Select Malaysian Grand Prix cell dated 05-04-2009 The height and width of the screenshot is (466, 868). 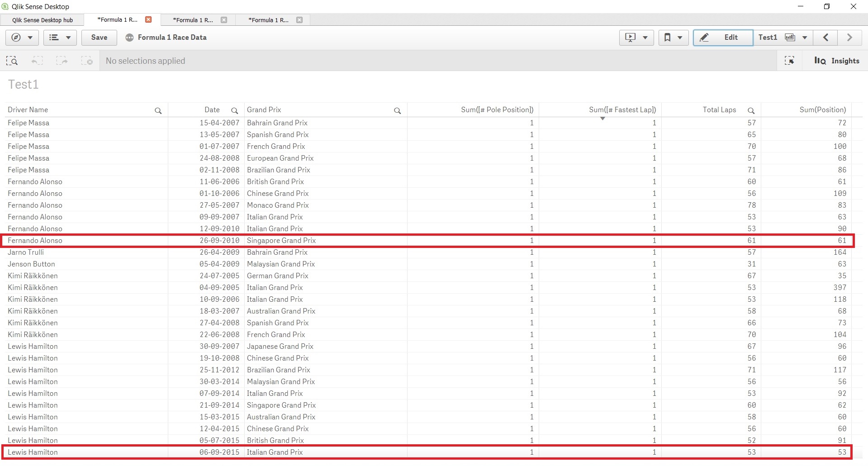tap(326, 264)
